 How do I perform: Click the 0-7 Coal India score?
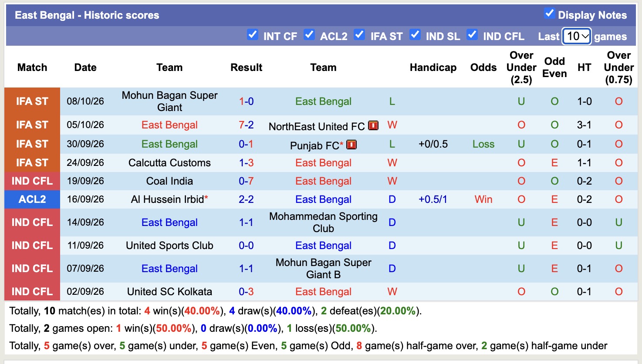(246, 181)
